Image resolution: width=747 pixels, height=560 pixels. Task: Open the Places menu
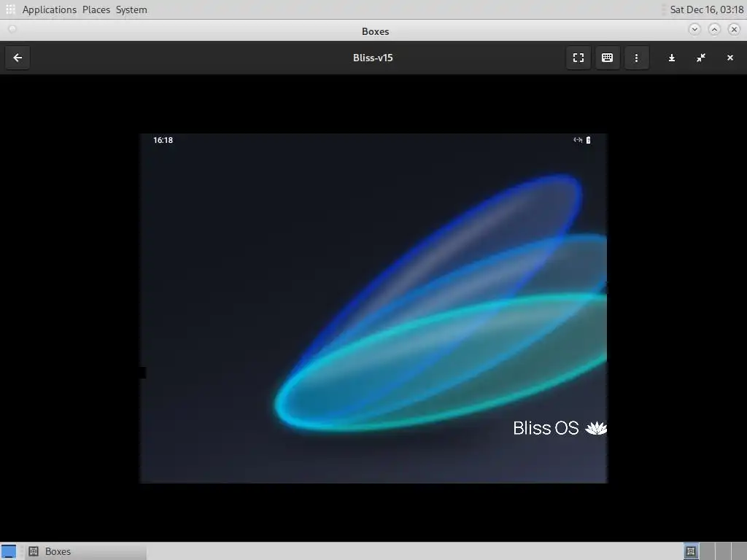tap(96, 9)
